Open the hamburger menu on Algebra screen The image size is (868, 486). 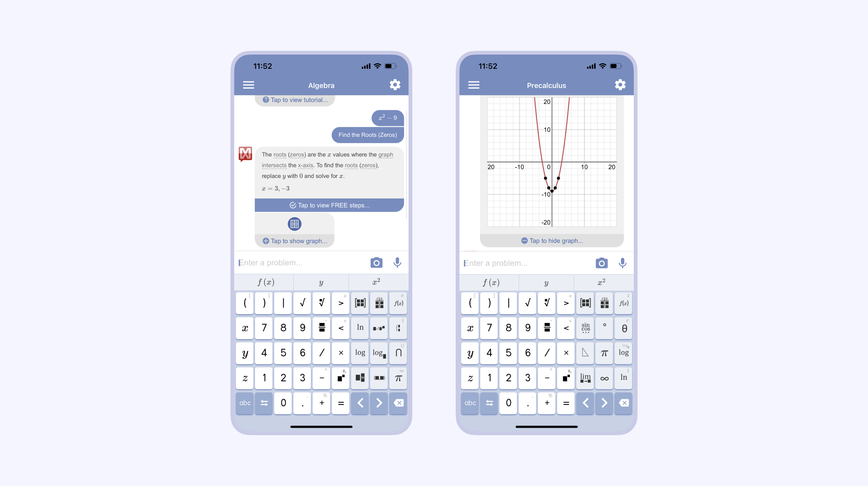[x=248, y=85]
